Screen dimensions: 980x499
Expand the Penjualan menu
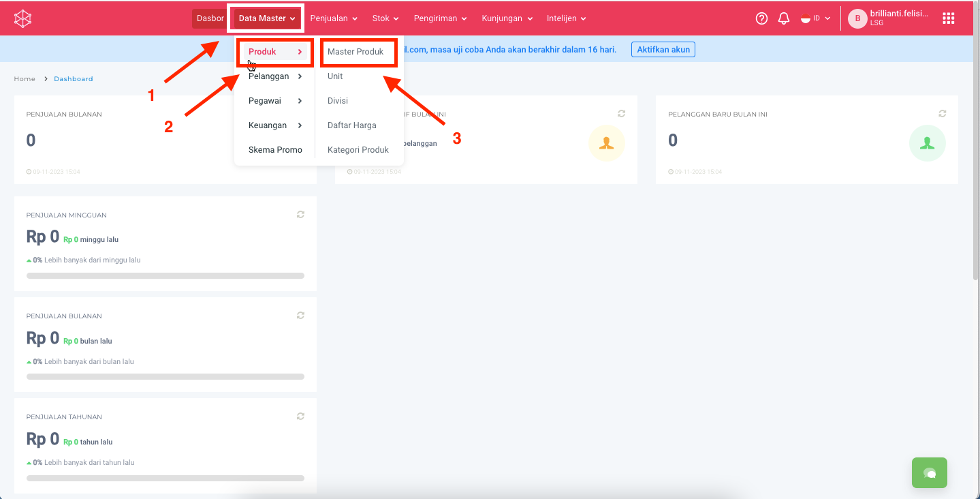click(334, 18)
